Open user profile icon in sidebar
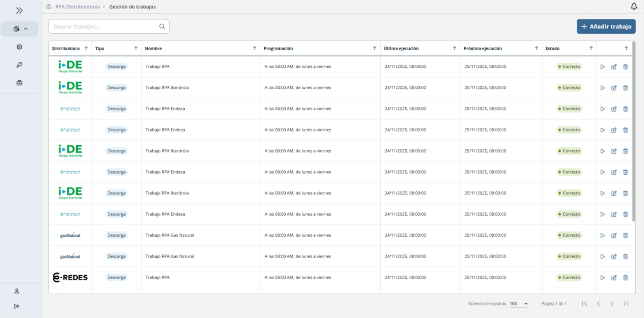This screenshot has height=318, width=644. coord(17,291)
